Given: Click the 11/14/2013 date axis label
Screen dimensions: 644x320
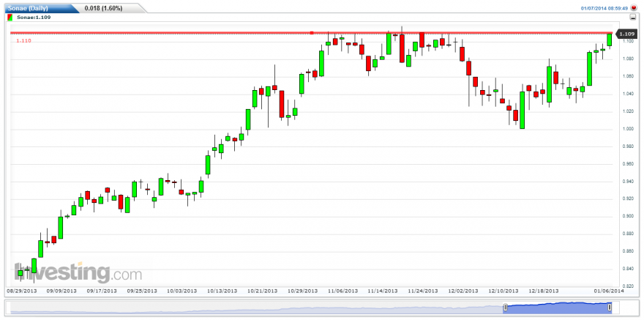Looking at the screenshot, I should 382,291.
